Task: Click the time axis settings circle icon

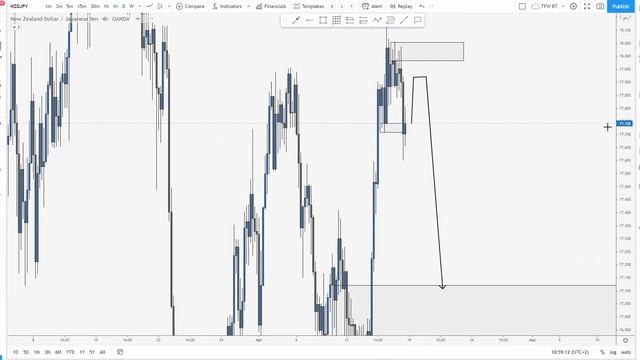Action: click(625, 340)
